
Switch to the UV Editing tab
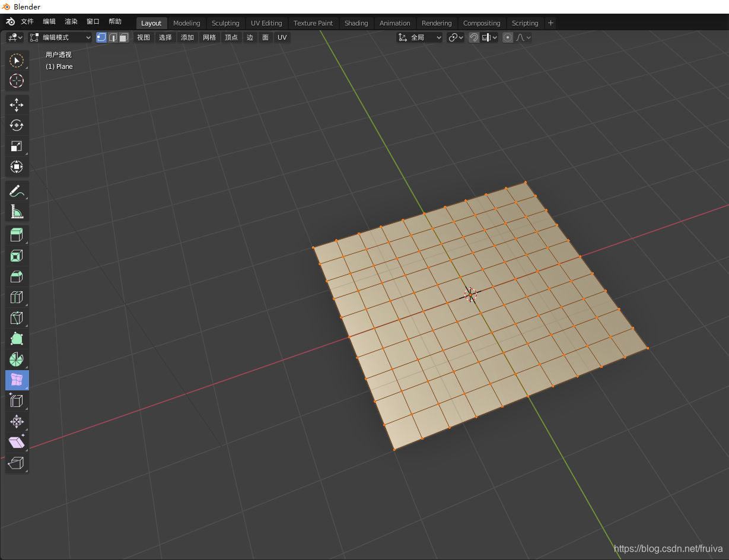(266, 23)
